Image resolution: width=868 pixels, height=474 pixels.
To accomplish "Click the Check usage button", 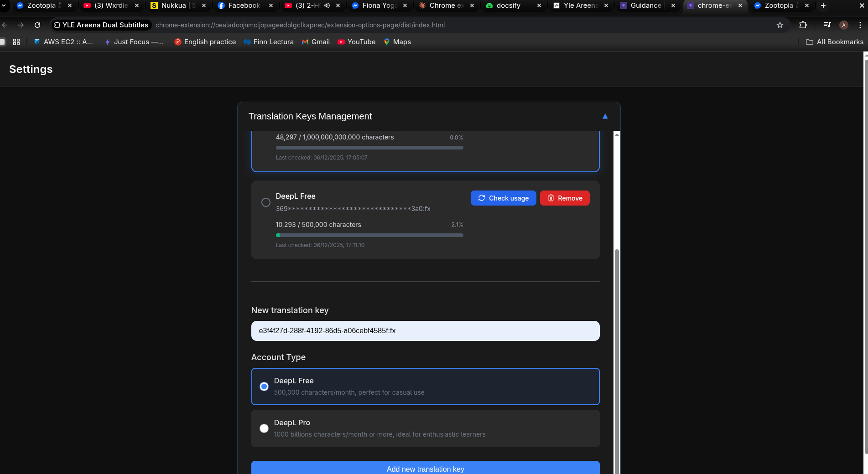I will [x=503, y=198].
